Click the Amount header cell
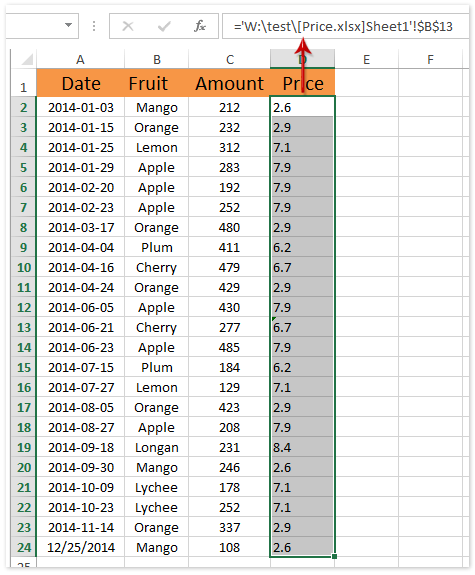This screenshot has width=475, height=575. 229,83
